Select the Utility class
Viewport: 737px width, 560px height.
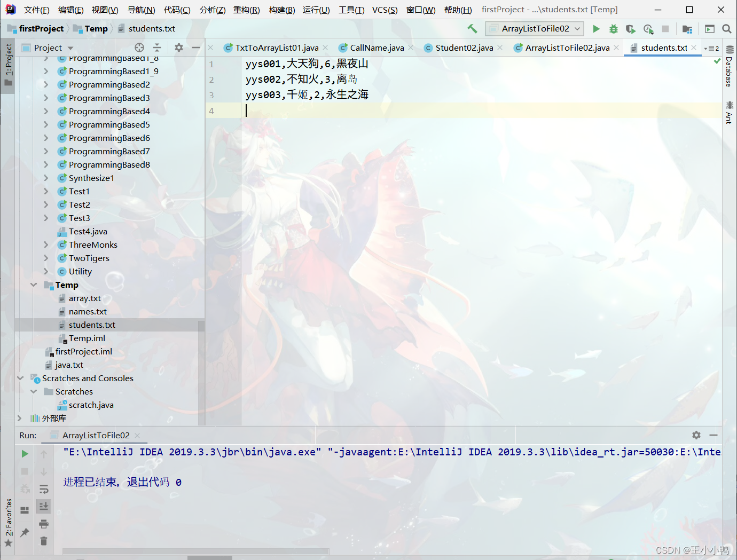click(x=80, y=271)
